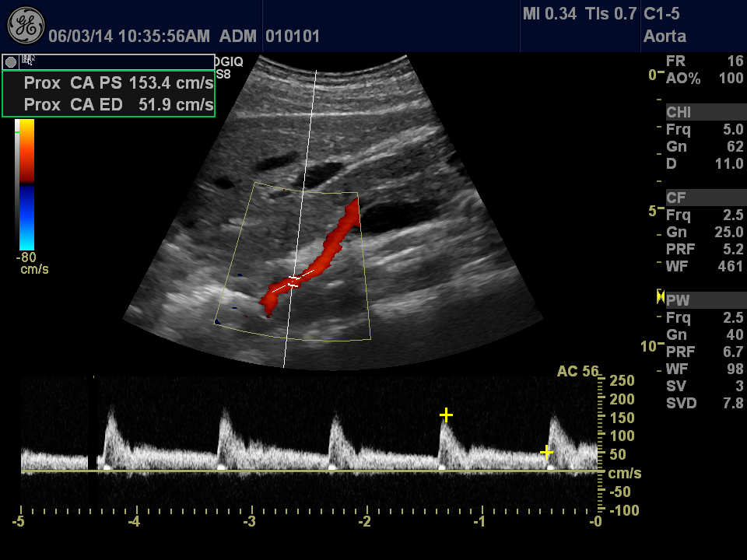The width and height of the screenshot is (747, 560).
Task: Select the peak systolic caliper cross marker
Action: (446, 415)
